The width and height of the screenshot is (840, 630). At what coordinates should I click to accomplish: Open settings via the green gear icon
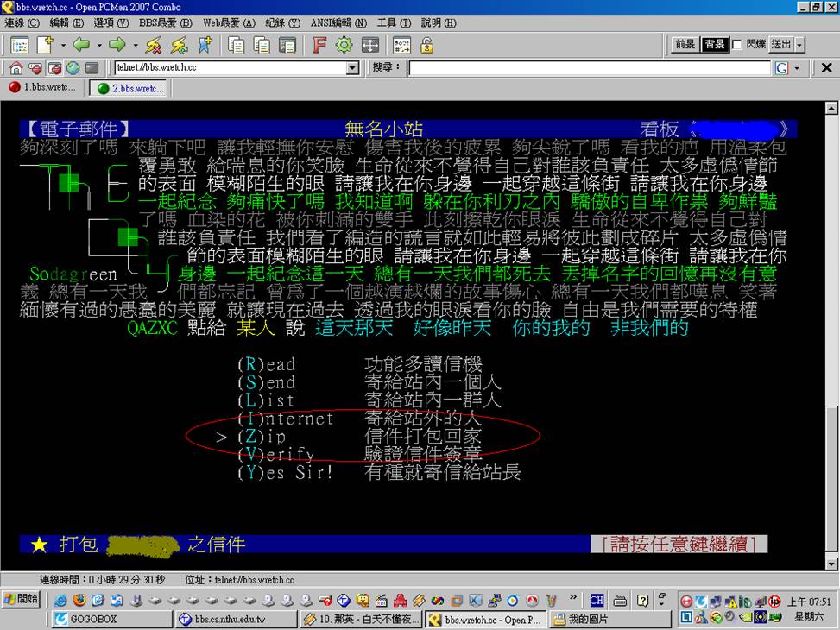point(344,45)
